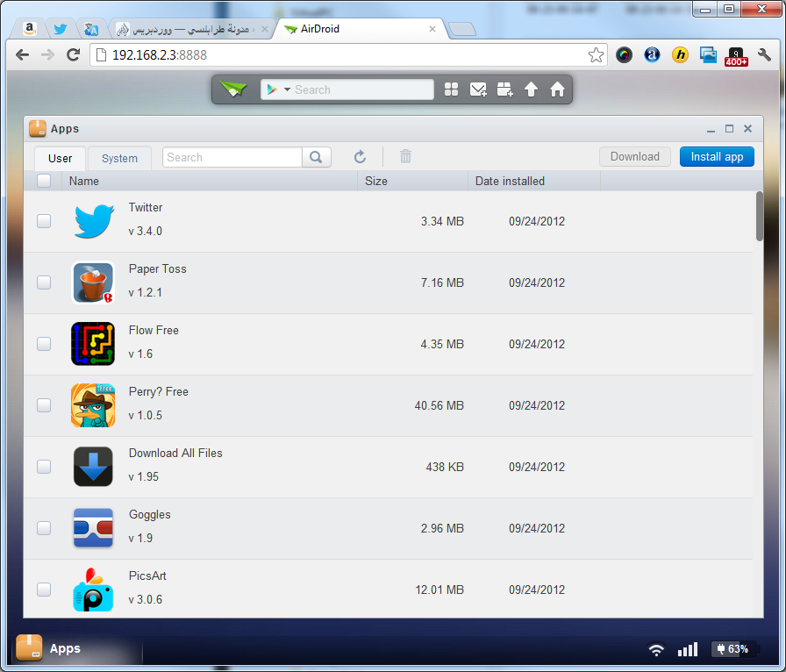Minimize the Apps panel
This screenshot has height=672, width=786.
pos(711,129)
